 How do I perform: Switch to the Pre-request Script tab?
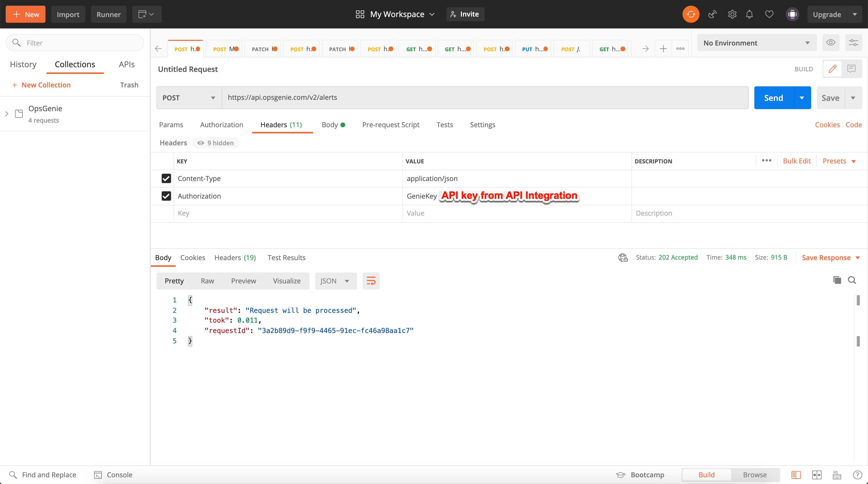click(391, 124)
